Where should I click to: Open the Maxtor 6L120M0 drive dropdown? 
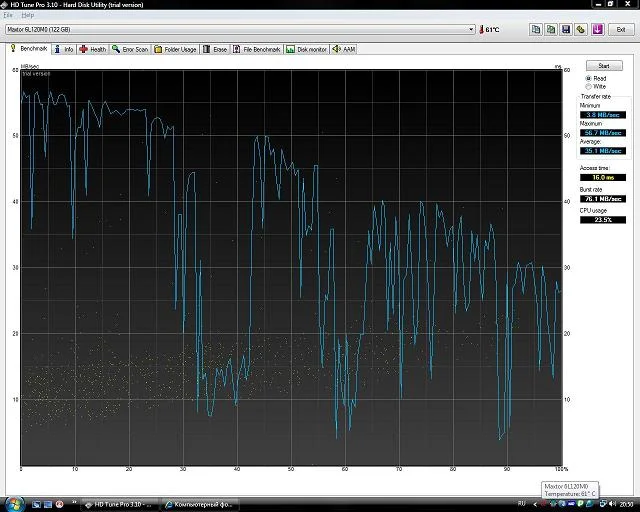click(471, 30)
